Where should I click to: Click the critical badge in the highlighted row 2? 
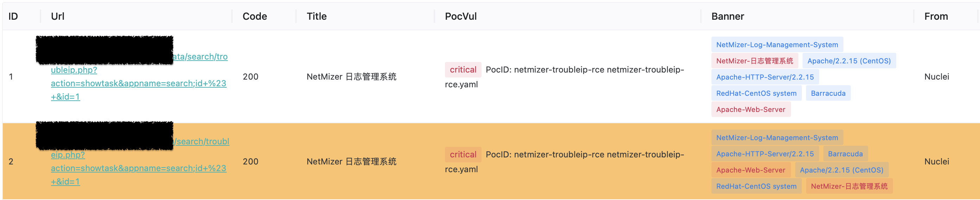point(463,154)
